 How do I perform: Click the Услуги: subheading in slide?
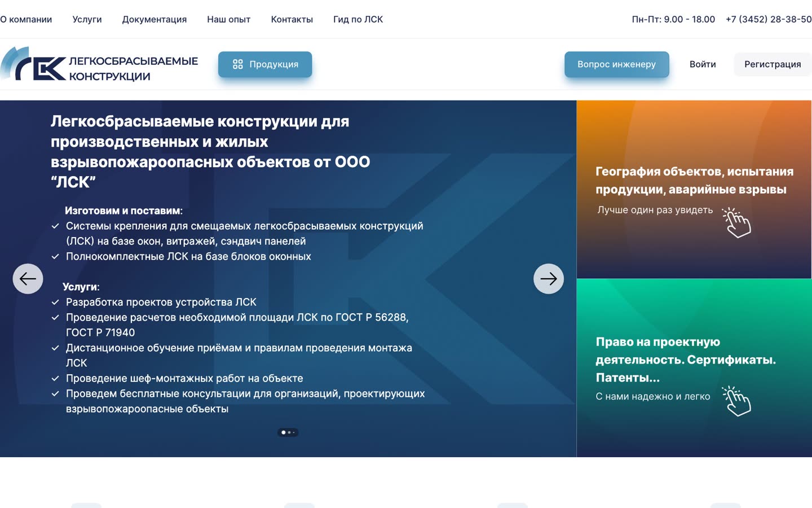coord(81,287)
